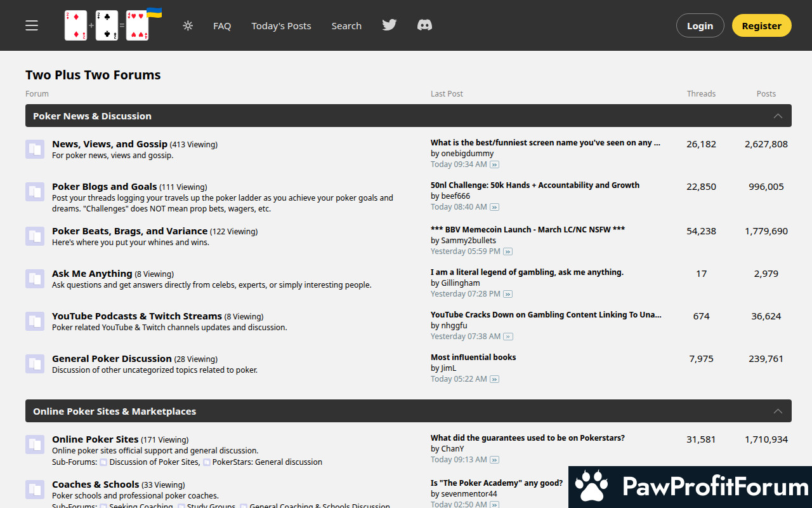Open YouTube Podcasts & Twitch Streams forum
812x508 pixels.
tap(137, 316)
